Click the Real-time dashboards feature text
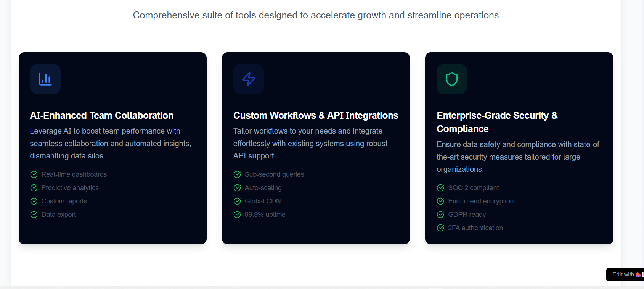The image size is (644, 289). (74, 174)
